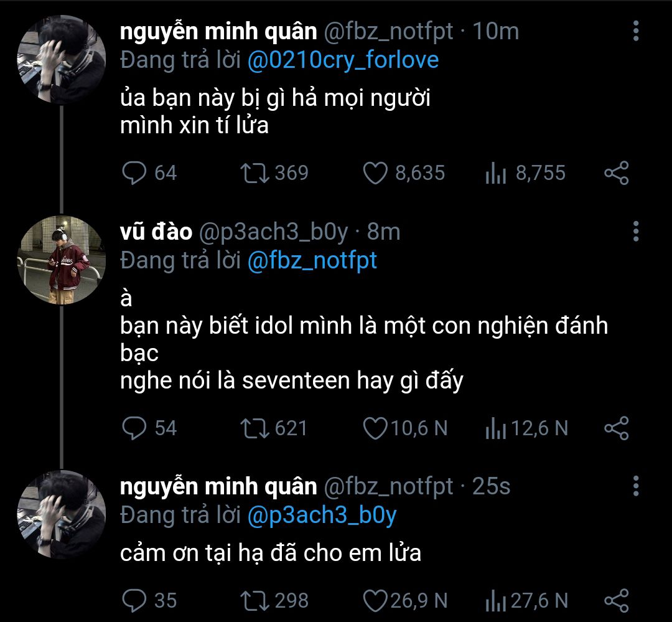Viewport: 672px width, 622px height.
Task: Like the 'cảm ơn tại hạ' tweet
Action: tap(375, 600)
